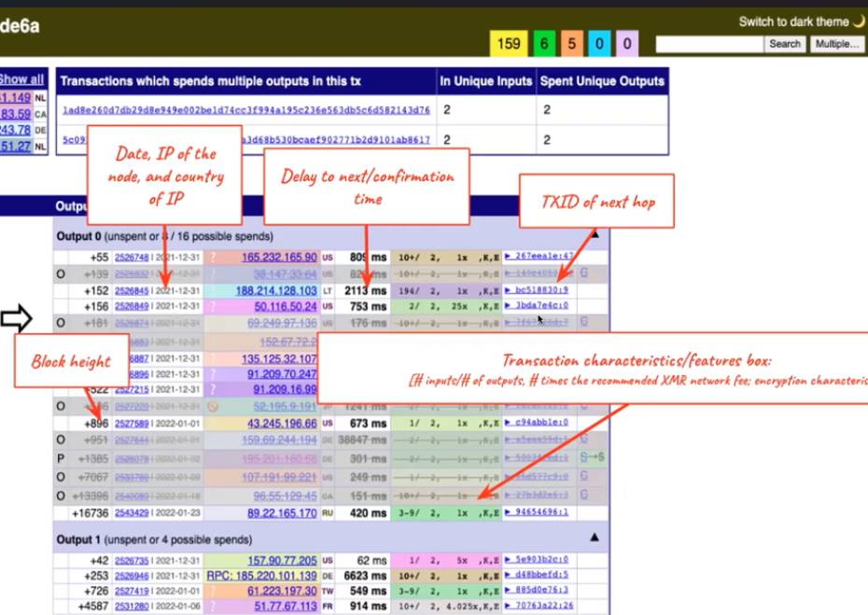Click the green 6 counter box

[x=542, y=43]
